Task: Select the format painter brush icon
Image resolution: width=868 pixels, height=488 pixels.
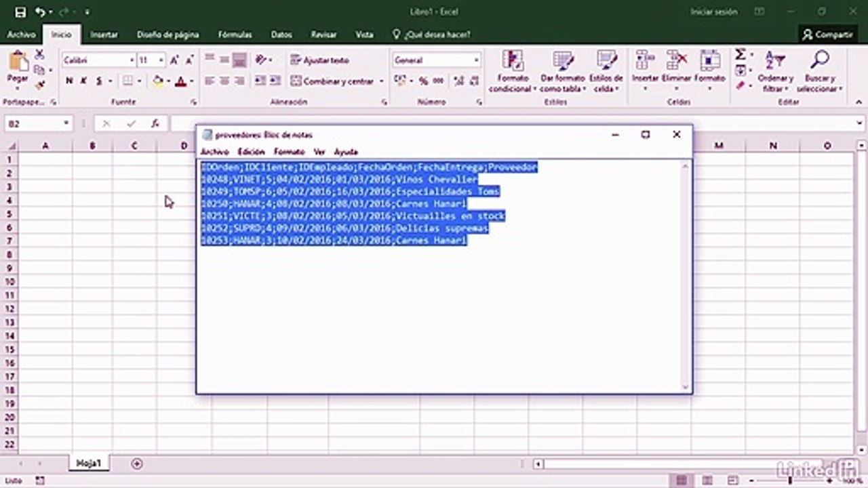Action: (x=39, y=85)
